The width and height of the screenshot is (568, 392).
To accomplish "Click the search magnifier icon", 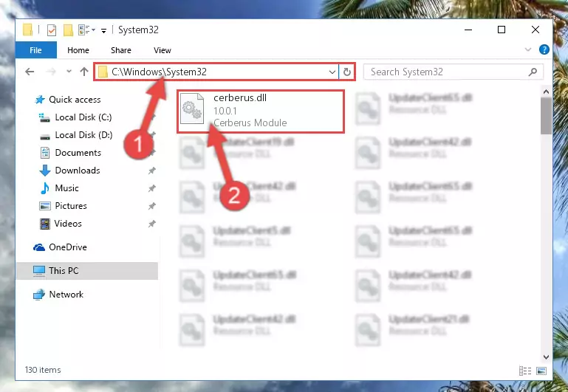I will pyautogui.click(x=533, y=72).
